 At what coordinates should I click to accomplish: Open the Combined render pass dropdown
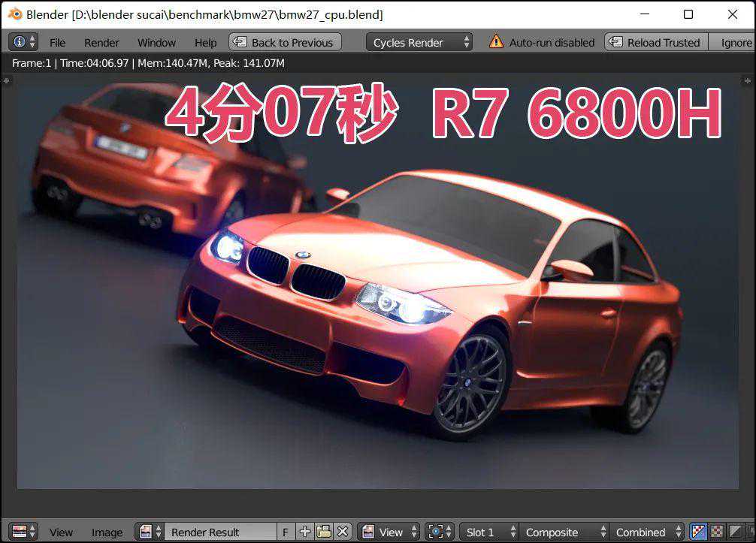coord(648,532)
